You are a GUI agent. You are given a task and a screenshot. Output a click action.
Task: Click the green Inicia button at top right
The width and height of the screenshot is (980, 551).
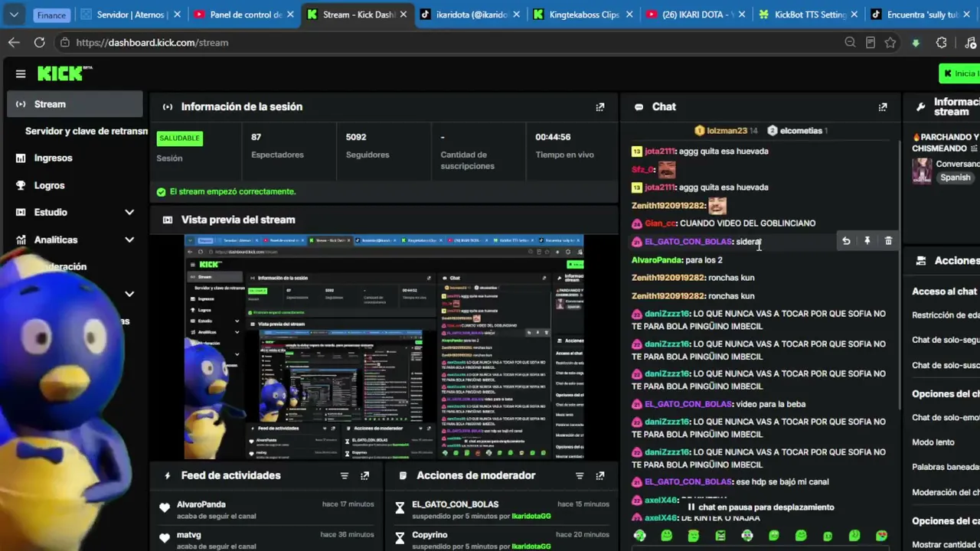coord(960,73)
